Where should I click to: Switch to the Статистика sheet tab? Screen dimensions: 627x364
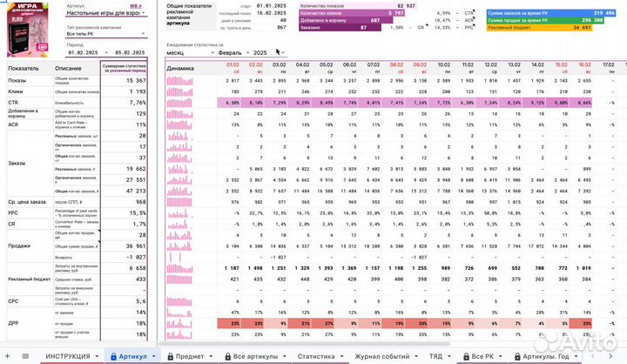[315, 356]
